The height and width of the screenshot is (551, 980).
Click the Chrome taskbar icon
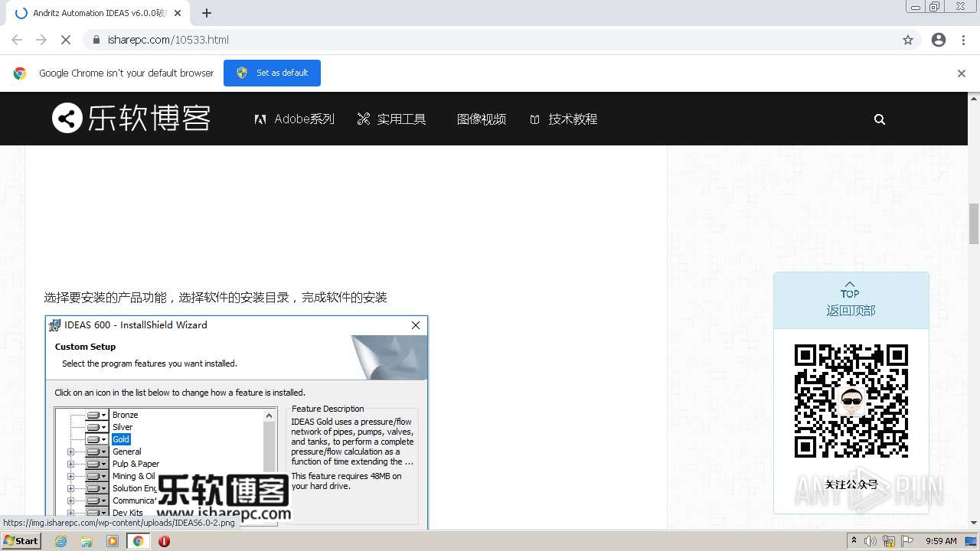pos(139,541)
